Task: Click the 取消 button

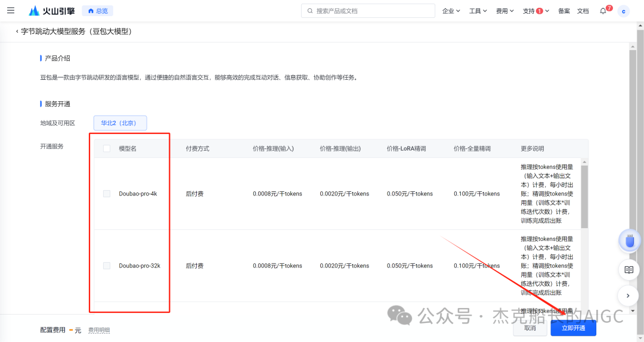Action: (530, 328)
